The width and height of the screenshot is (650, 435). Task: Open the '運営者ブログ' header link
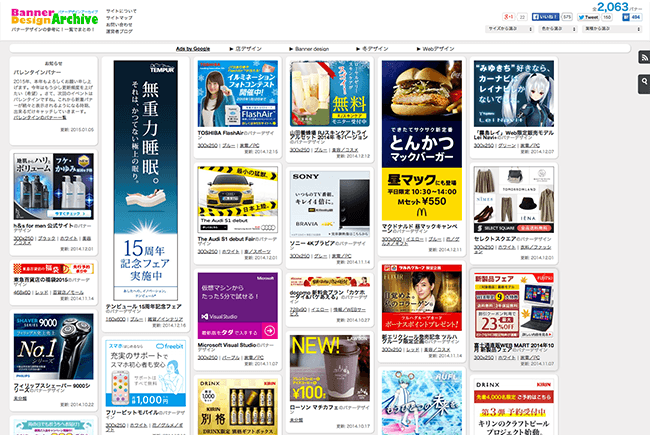121,31
